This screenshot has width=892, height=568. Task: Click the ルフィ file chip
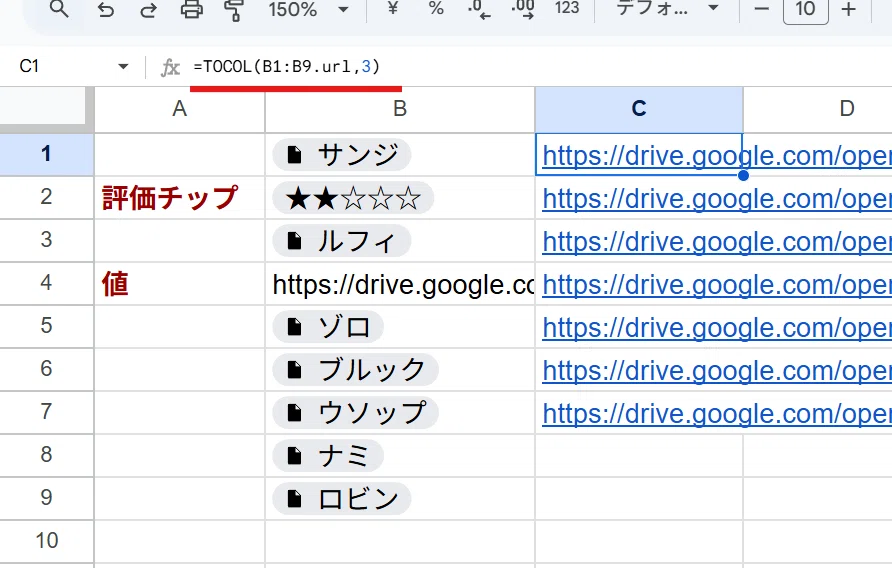point(341,241)
